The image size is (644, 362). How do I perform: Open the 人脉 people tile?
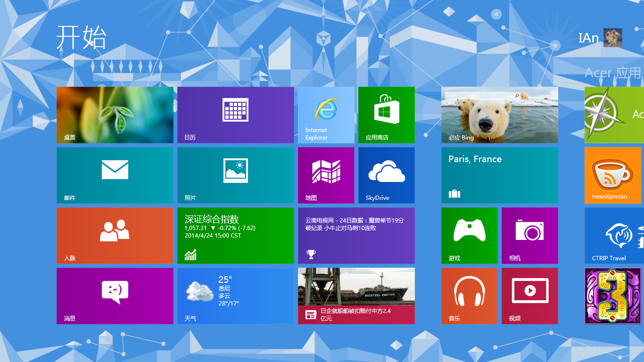coord(115,236)
